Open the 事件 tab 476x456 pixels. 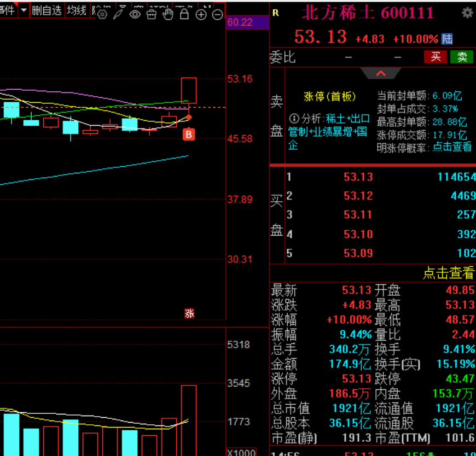(8, 11)
